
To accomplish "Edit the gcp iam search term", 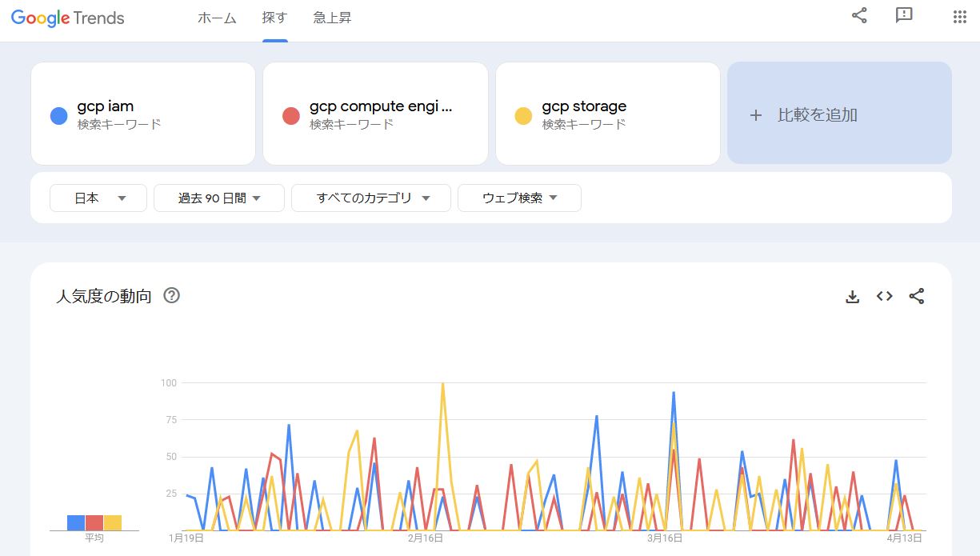I will point(143,114).
